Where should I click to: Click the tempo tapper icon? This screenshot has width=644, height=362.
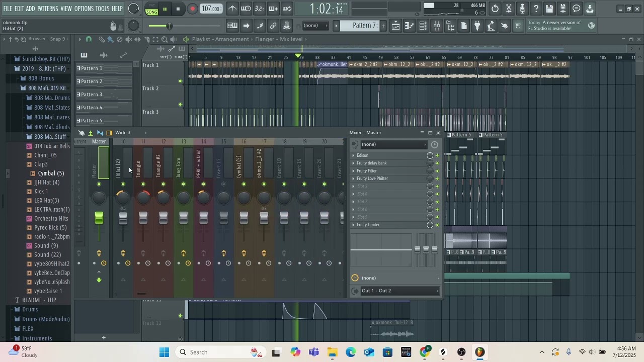[x=491, y=26]
